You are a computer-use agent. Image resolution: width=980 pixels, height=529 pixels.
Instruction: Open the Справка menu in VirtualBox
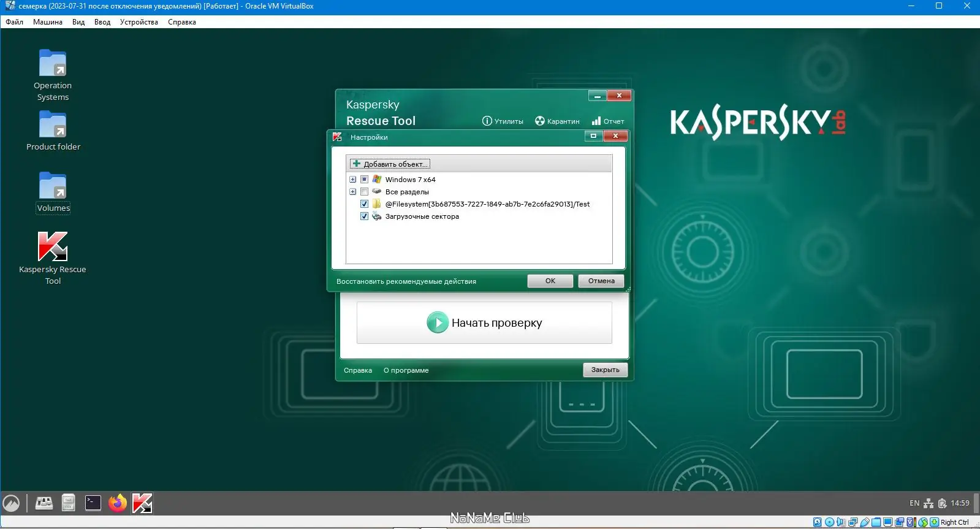pyautogui.click(x=182, y=22)
